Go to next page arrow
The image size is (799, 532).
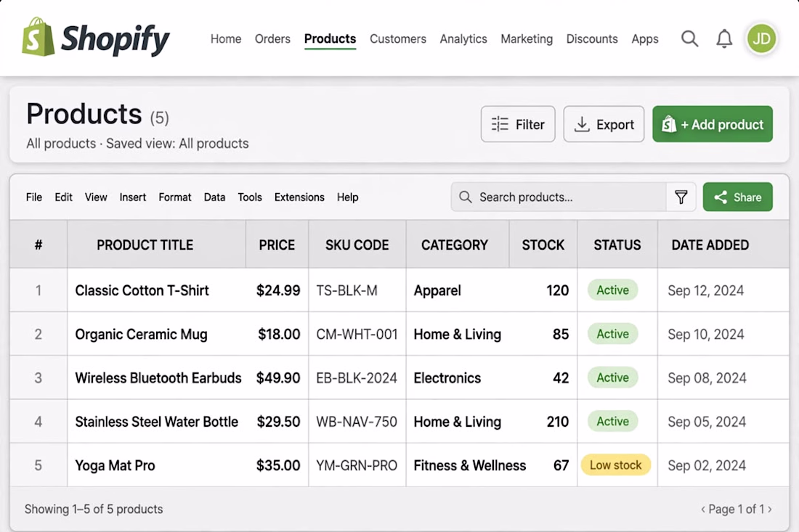point(769,509)
